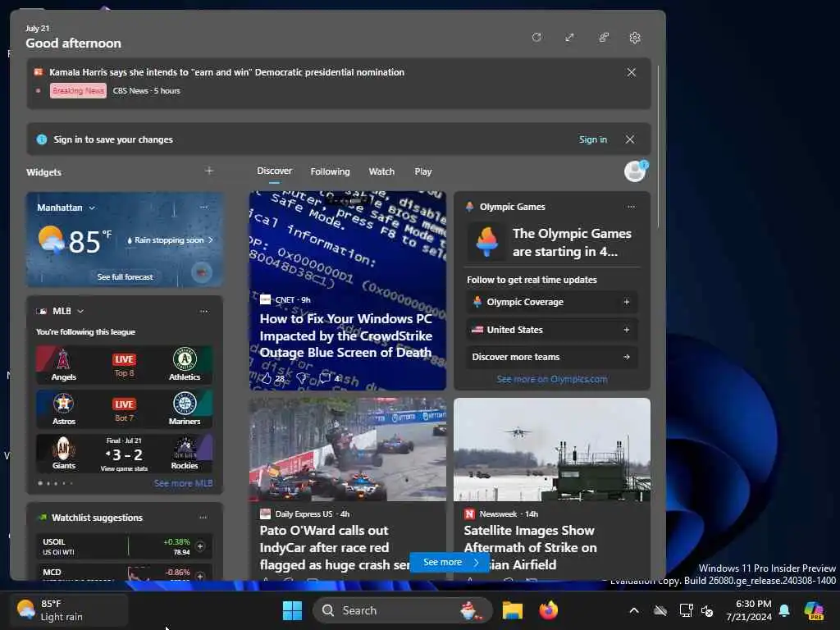Viewport: 840px width, 630px height.
Task: Open the Angels vs Athletics live game
Action: pyautogui.click(x=125, y=365)
